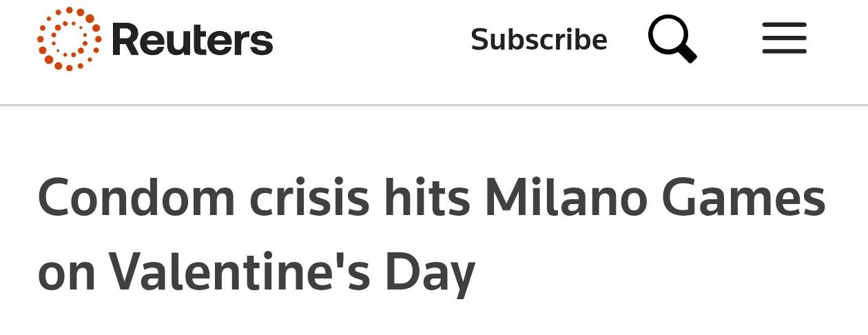Tap the magnifier's handle in the header
Image resolution: width=868 pixels, height=335 pixels.
tap(688, 54)
